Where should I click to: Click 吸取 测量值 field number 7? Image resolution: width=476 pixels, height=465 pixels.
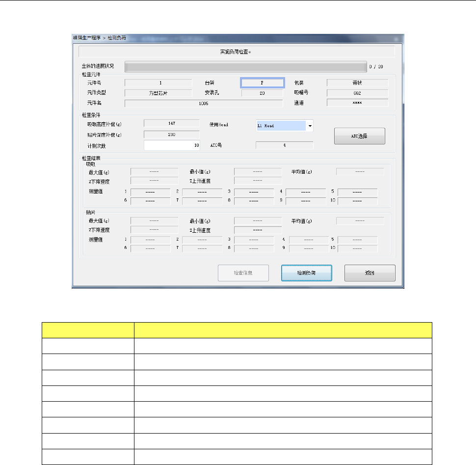tap(202, 201)
